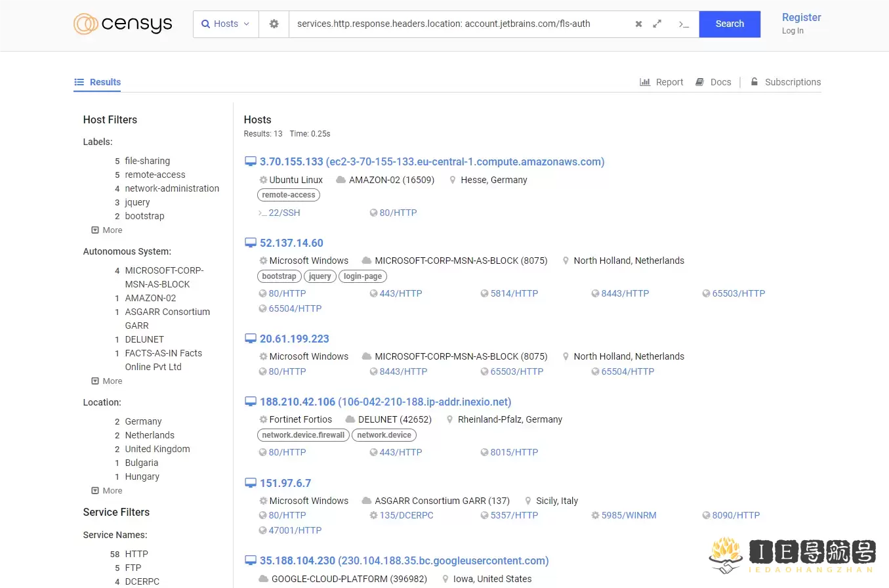Image resolution: width=889 pixels, height=588 pixels.
Task: Filter by ASGARR Consortium GARR system
Action: click(x=168, y=319)
